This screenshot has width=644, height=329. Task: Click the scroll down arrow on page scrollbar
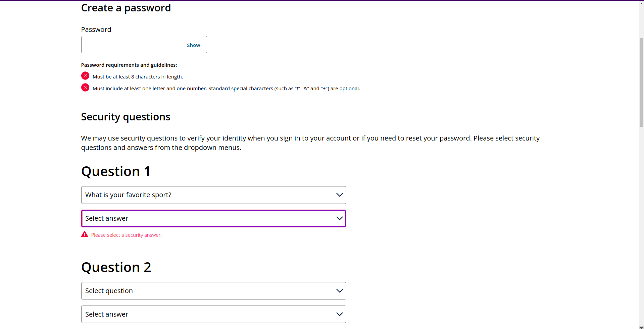click(x=641, y=327)
